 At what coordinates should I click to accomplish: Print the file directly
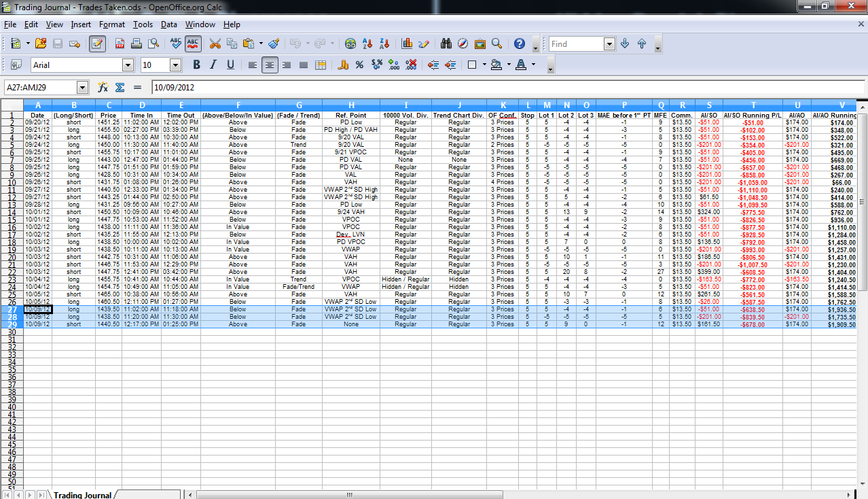pyautogui.click(x=137, y=44)
